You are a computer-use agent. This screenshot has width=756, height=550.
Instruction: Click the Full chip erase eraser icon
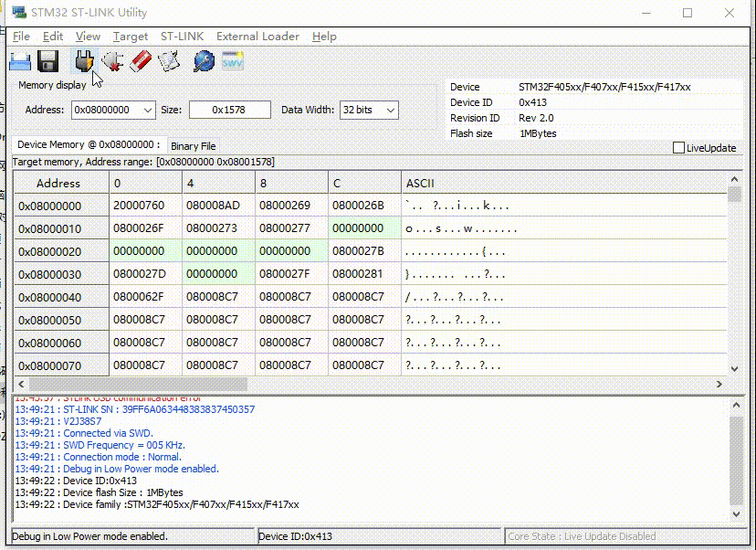coord(141,61)
